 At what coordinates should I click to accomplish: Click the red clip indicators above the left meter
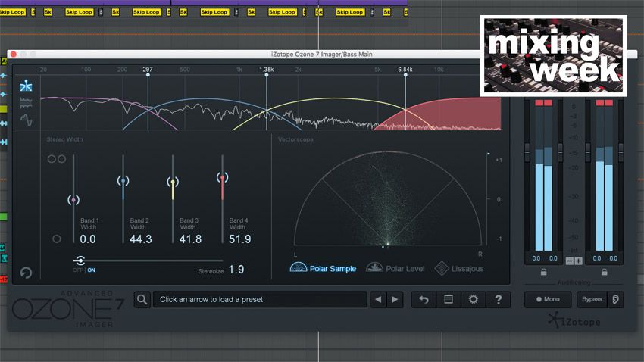(544, 102)
